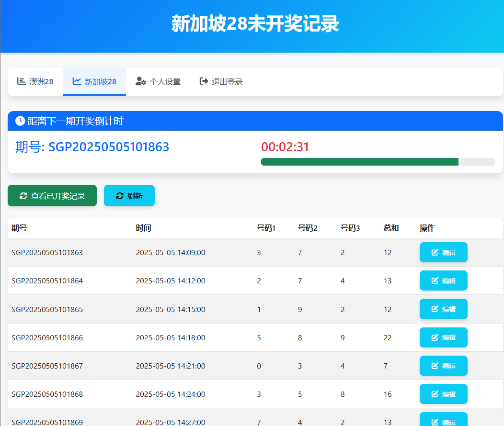Open 个人设置 settings tab
The image size is (504, 426).
pos(158,81)
